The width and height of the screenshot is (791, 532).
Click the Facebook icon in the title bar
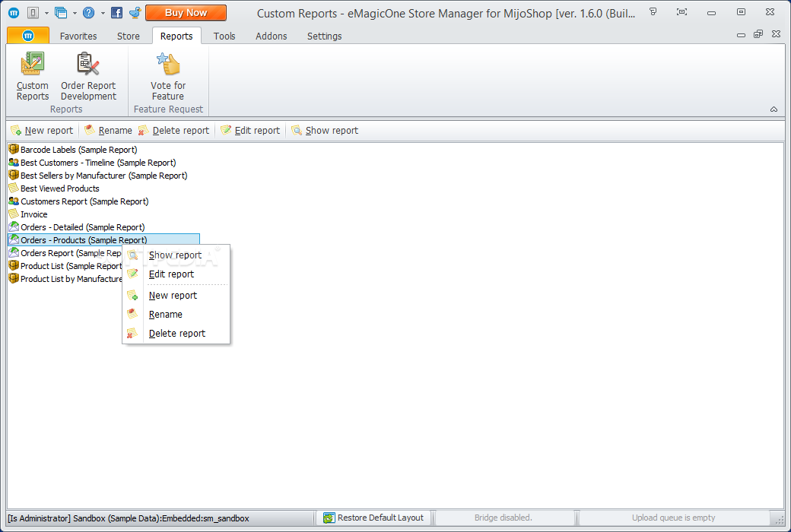pos(116,13)
